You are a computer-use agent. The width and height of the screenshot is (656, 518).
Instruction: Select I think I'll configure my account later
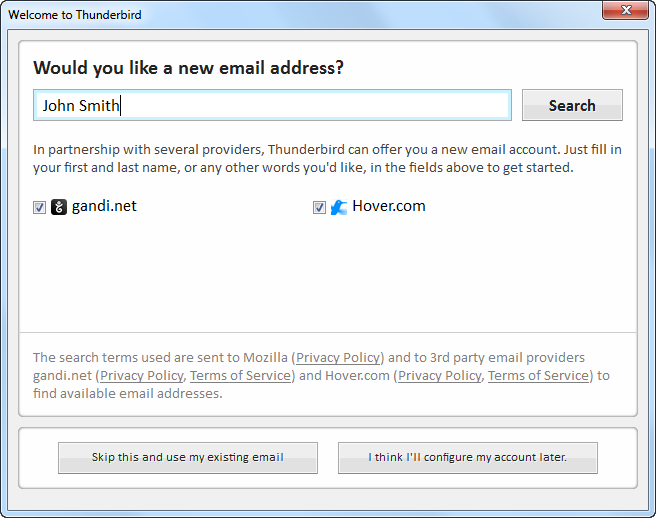tap(468, 458)
